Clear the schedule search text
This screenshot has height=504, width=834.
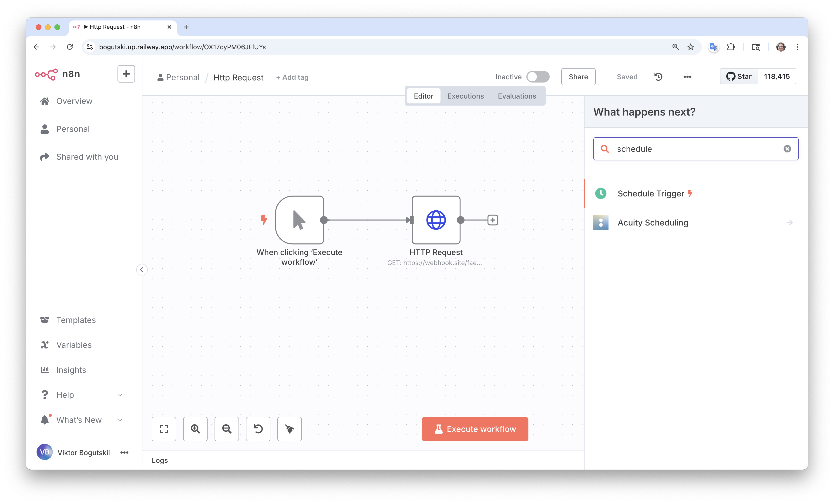click(787, 149)
